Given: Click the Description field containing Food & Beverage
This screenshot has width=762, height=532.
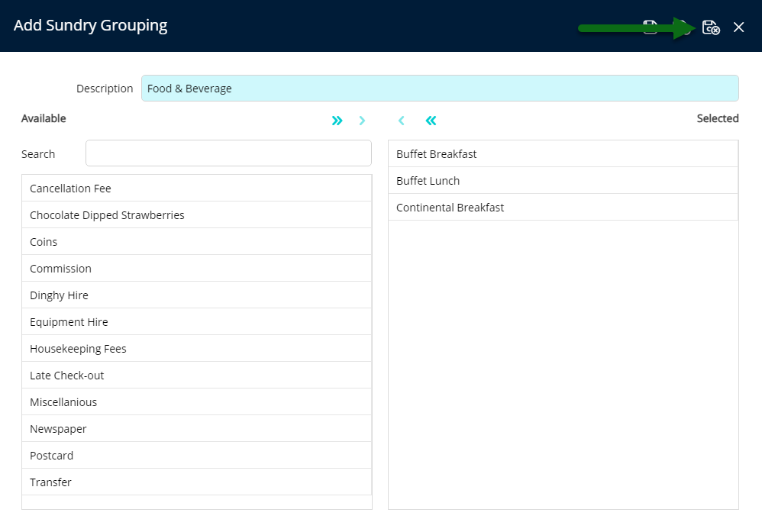Looking at the screenshot, I should tap(440, 89).
